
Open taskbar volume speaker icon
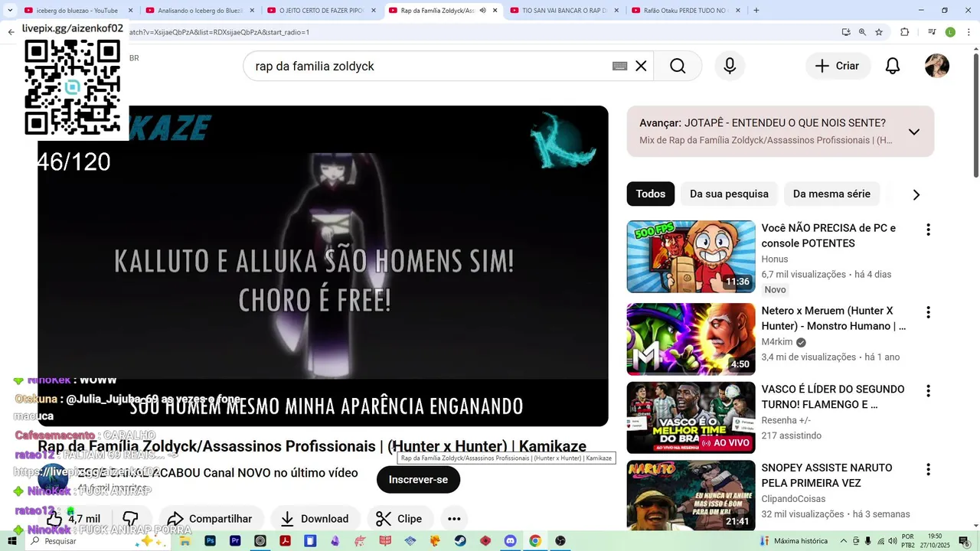coord(893,541)
